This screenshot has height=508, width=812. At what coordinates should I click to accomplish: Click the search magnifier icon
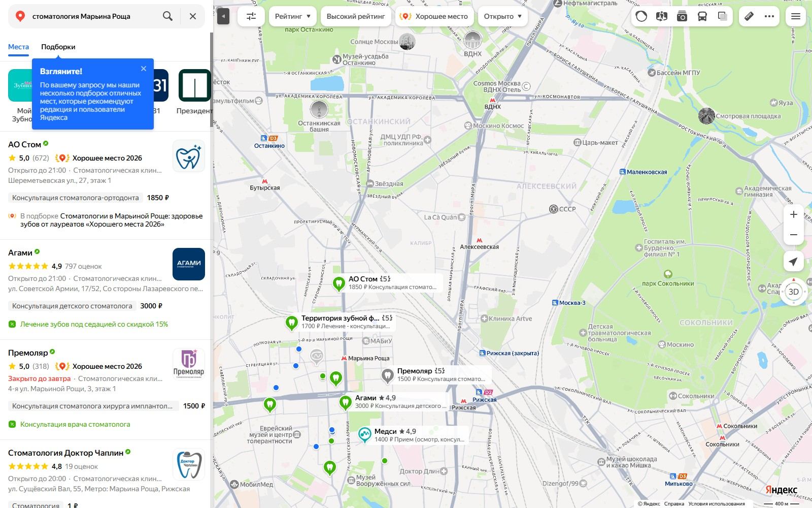coord(167,16)
